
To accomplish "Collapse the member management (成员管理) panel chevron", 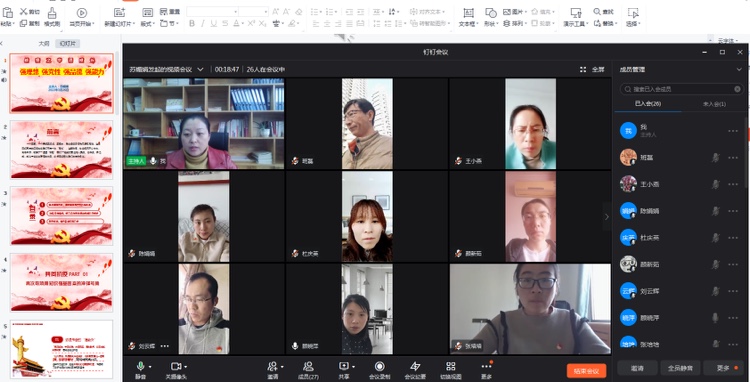I will [x=739, y=69].
